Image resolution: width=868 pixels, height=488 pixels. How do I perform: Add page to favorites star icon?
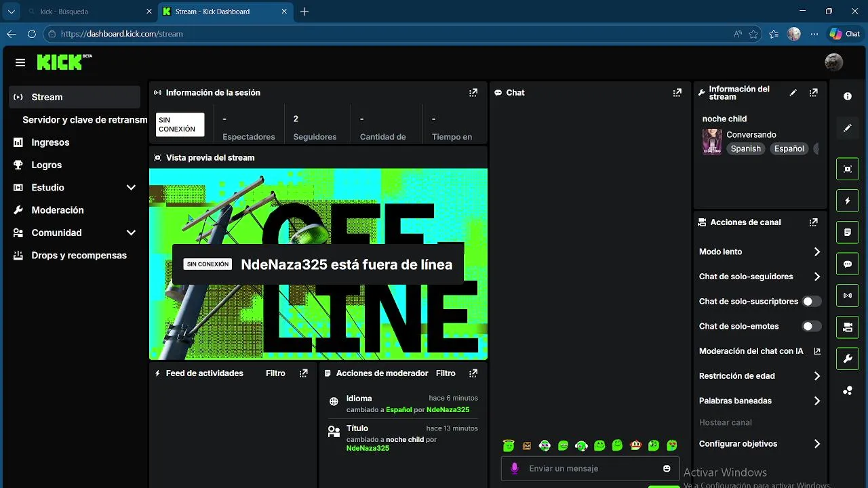753,34
